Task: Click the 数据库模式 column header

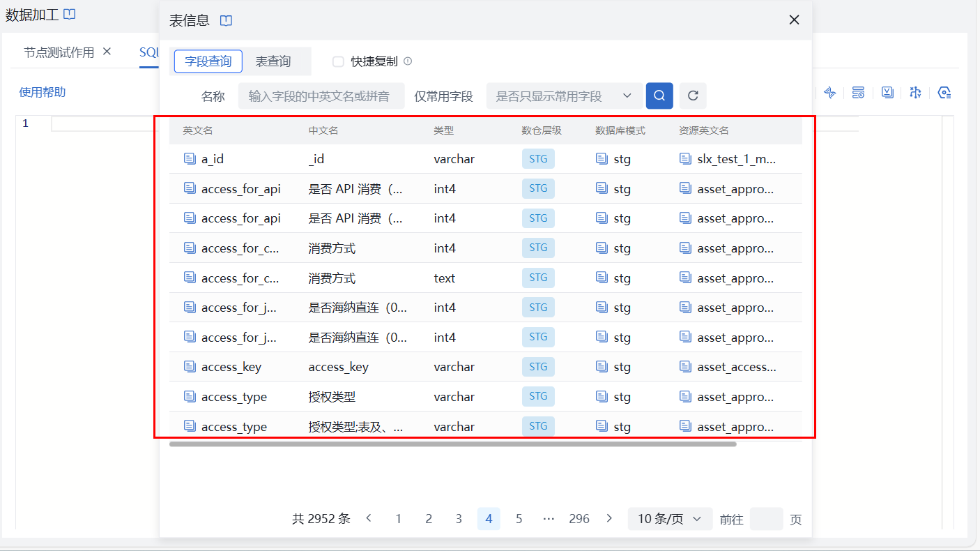Action: coord(620,130)
